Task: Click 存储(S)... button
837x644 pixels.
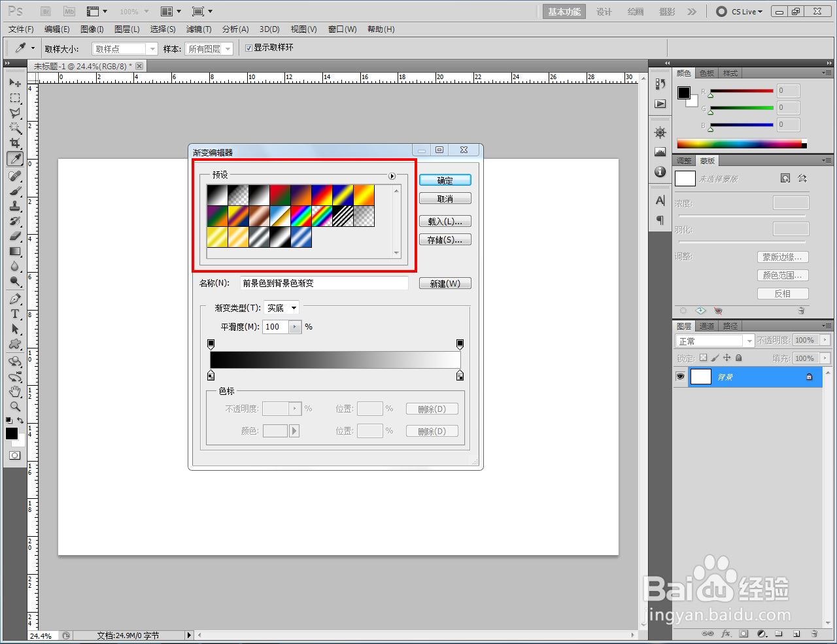Action: [x=445, y=240]
